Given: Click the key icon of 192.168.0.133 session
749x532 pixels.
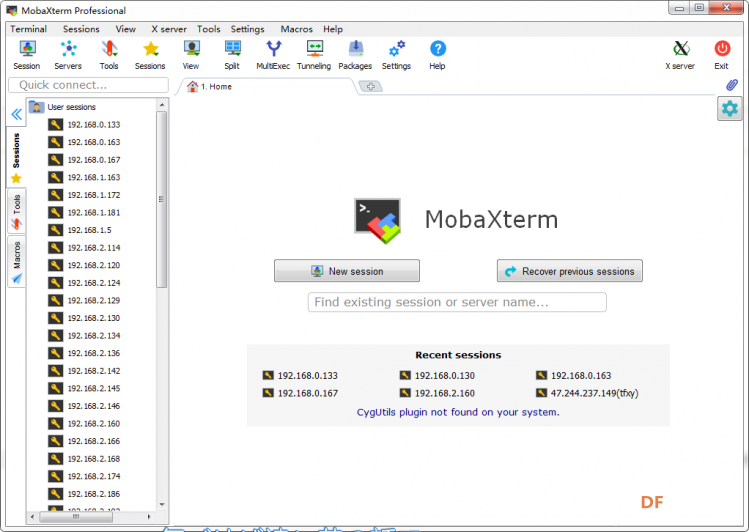Looking at the screenshot, I should click(55, 125).
